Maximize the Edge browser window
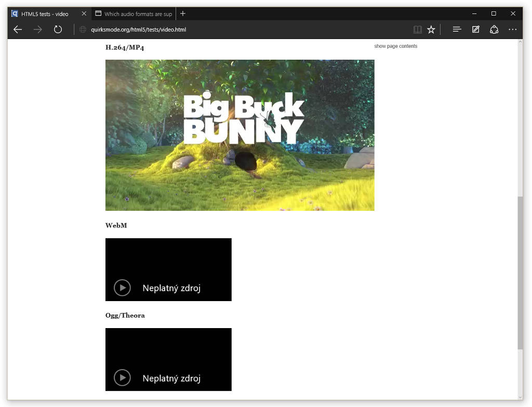This screenshot has width=532, height=407. [x=494, y=13]
